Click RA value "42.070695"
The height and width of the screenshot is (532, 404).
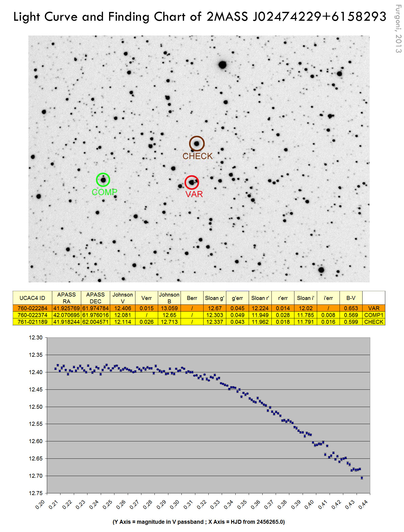pos(66,315)
